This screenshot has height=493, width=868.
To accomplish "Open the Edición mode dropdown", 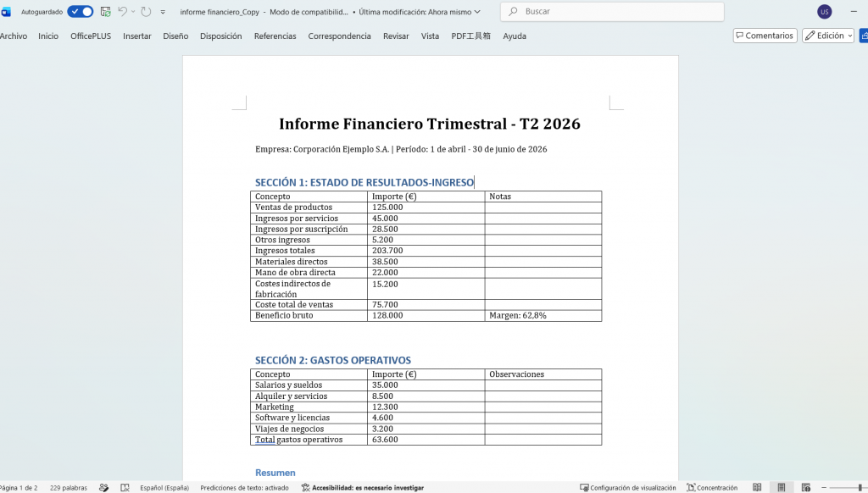I will pos(828,36).
